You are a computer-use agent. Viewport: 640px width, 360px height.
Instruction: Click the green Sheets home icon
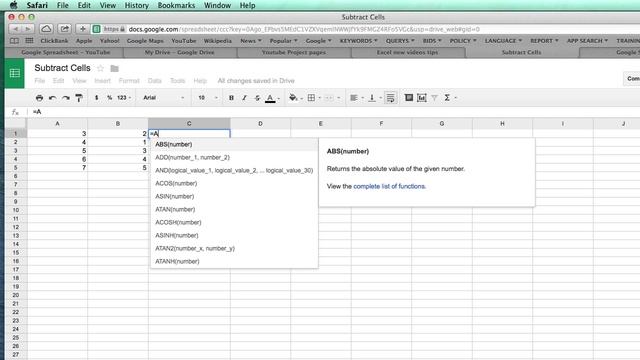[15, 73]
